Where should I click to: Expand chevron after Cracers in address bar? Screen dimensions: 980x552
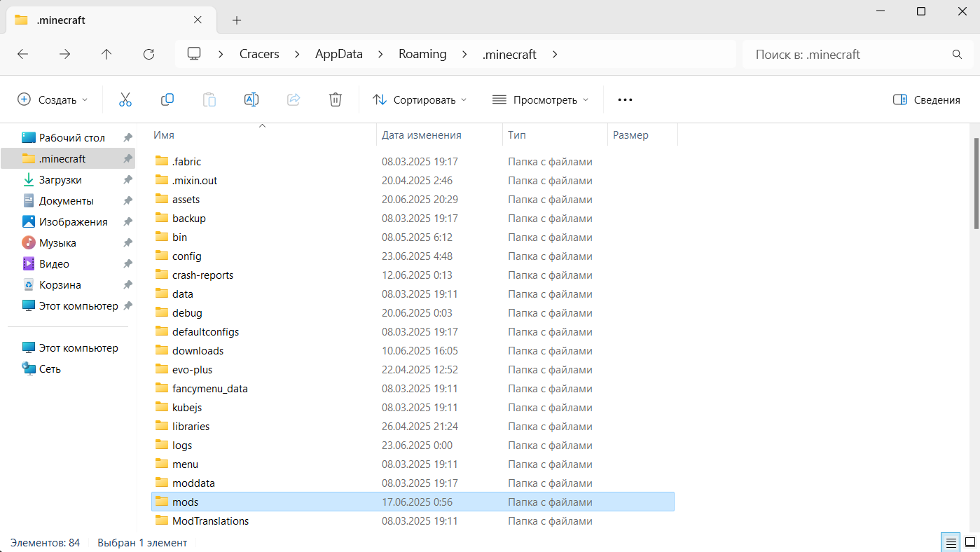(x=297, y=54)
